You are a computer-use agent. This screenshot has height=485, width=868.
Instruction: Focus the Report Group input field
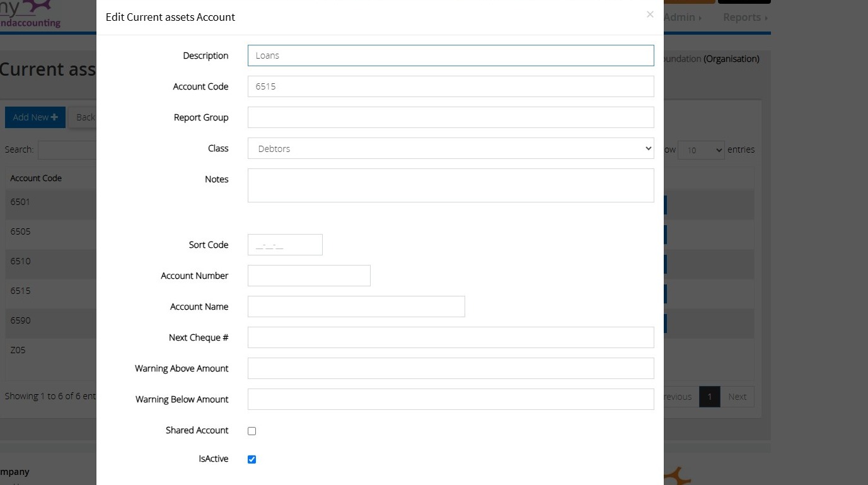click(x=451, y=117)
